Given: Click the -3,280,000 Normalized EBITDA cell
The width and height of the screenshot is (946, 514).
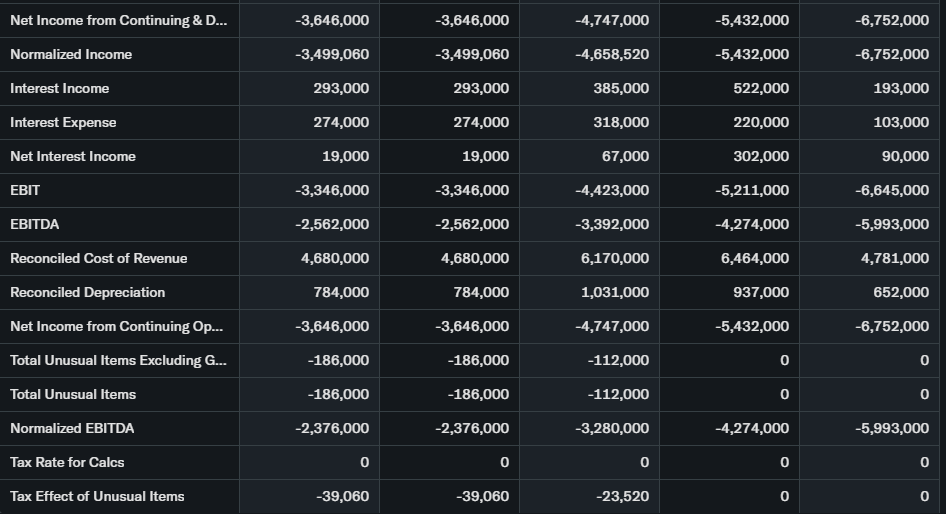Looking at the screenshot, I should (x=613, y=428).
